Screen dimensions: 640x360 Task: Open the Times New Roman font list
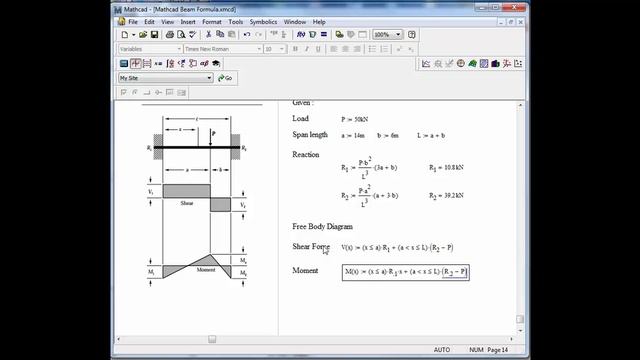[259, 49]
